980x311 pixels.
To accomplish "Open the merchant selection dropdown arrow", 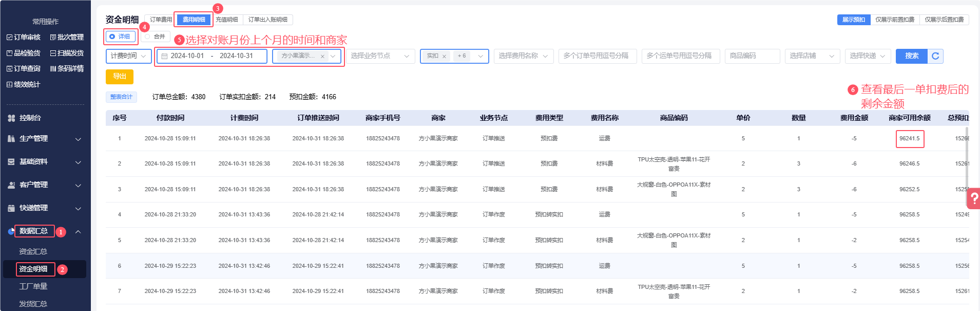I will pos(333,56).
